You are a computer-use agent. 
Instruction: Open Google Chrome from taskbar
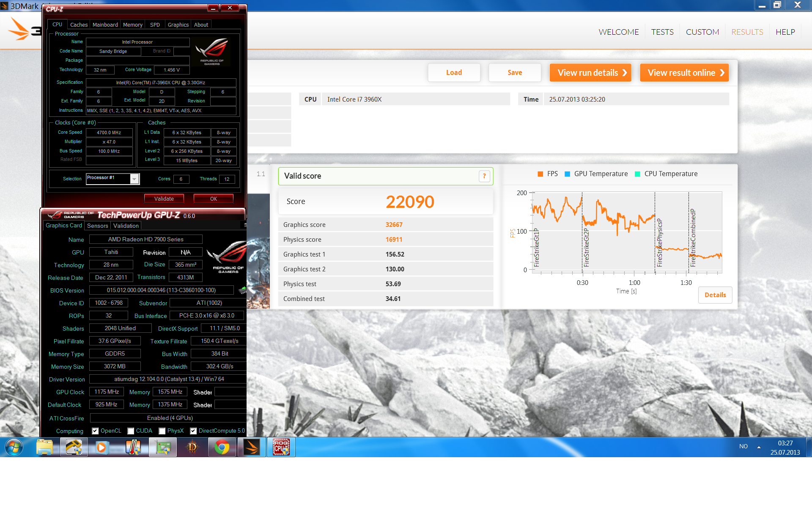coord(222,447)
